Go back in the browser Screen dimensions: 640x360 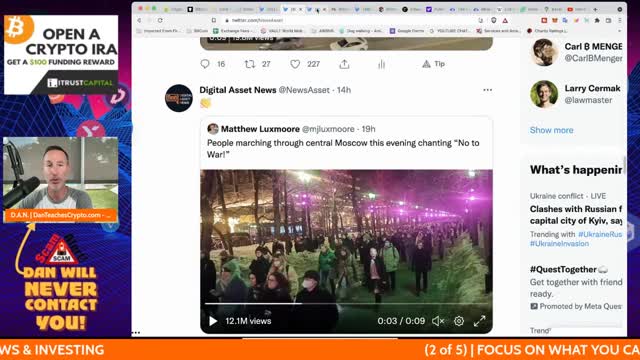point(140,20)
